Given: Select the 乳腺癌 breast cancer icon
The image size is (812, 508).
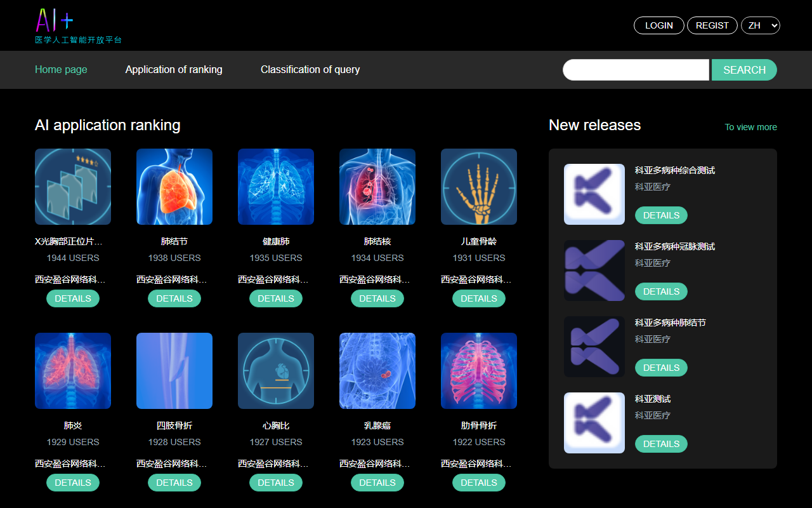Looking at the screenshot, I should pyautogui.click(x=377, y=371).
